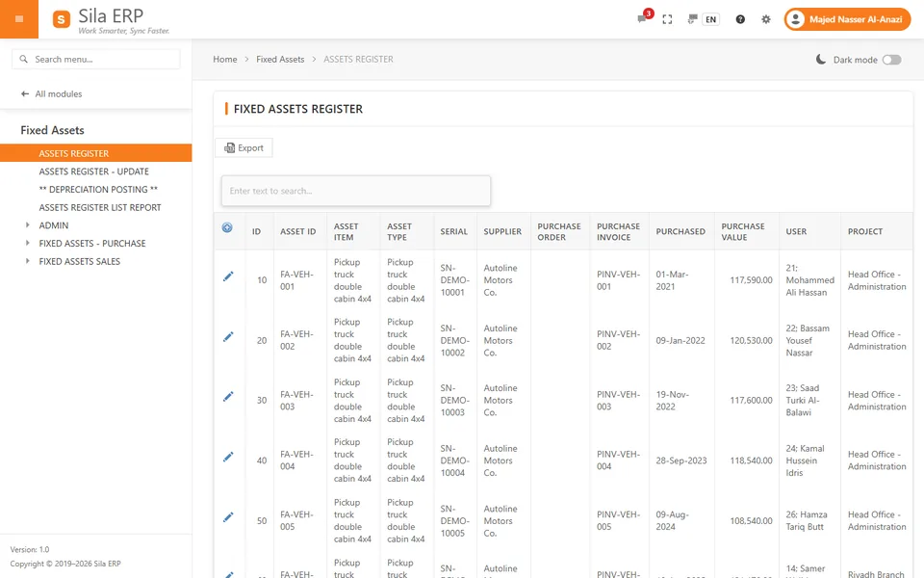Click the Sila ERP logo icon

62,19
